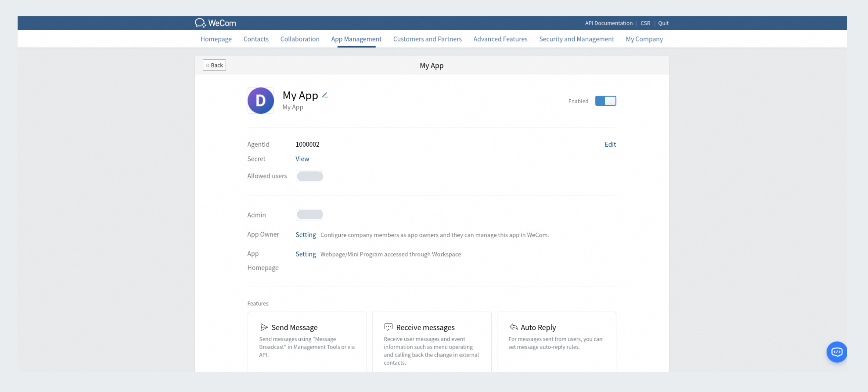
Task: Click the 'Configure company members as app owners' description
Action: click(434, 235)
